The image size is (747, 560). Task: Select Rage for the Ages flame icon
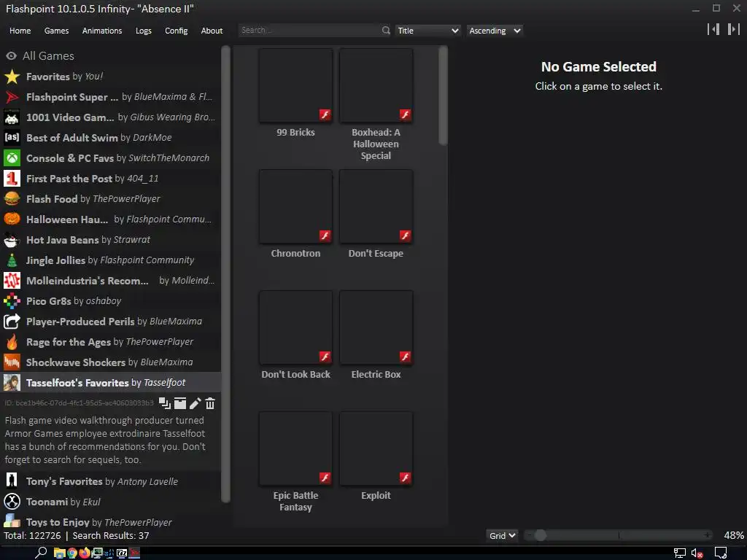[x=12, y=342]
